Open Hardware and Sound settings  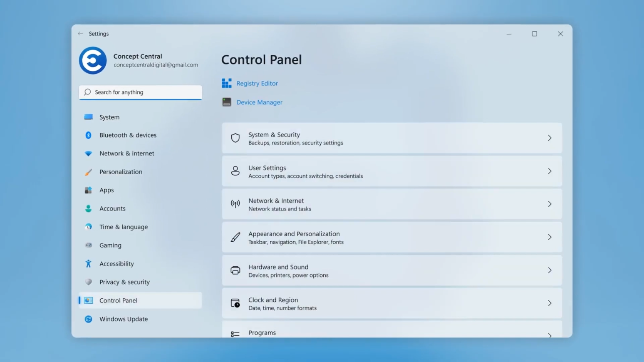(391, 270)
